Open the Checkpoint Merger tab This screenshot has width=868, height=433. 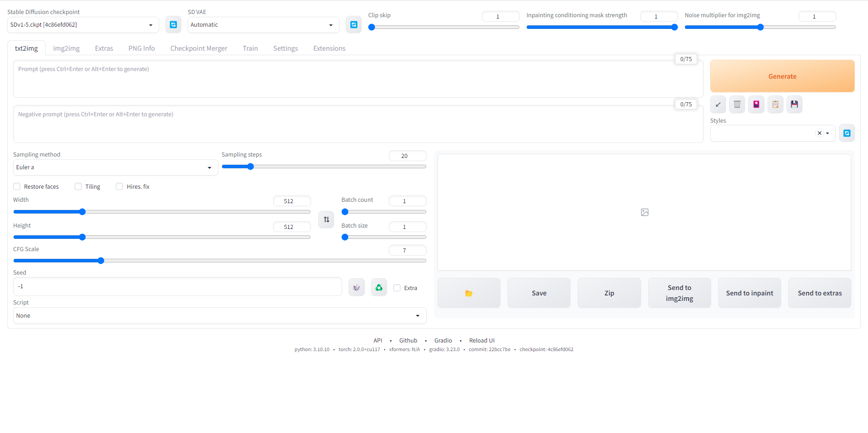pos(199,48)
